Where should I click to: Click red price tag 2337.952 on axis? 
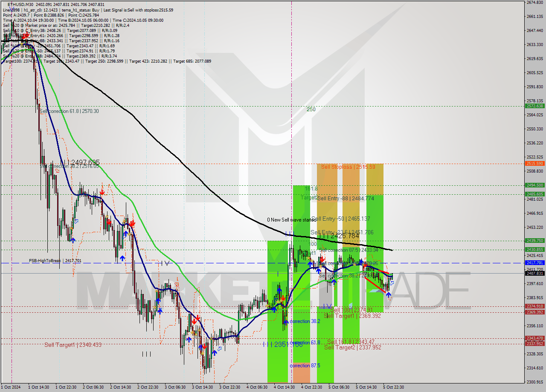[535, 344]
